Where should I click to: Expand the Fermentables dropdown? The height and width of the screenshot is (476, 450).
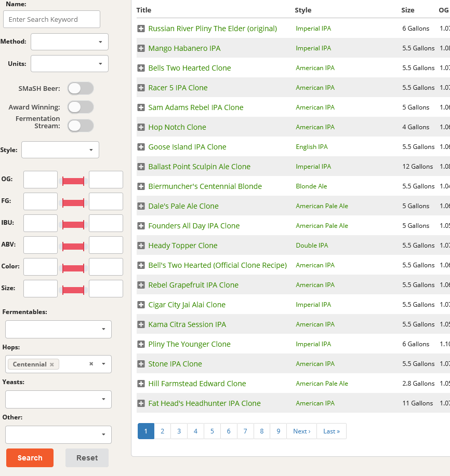pos(58,329)
